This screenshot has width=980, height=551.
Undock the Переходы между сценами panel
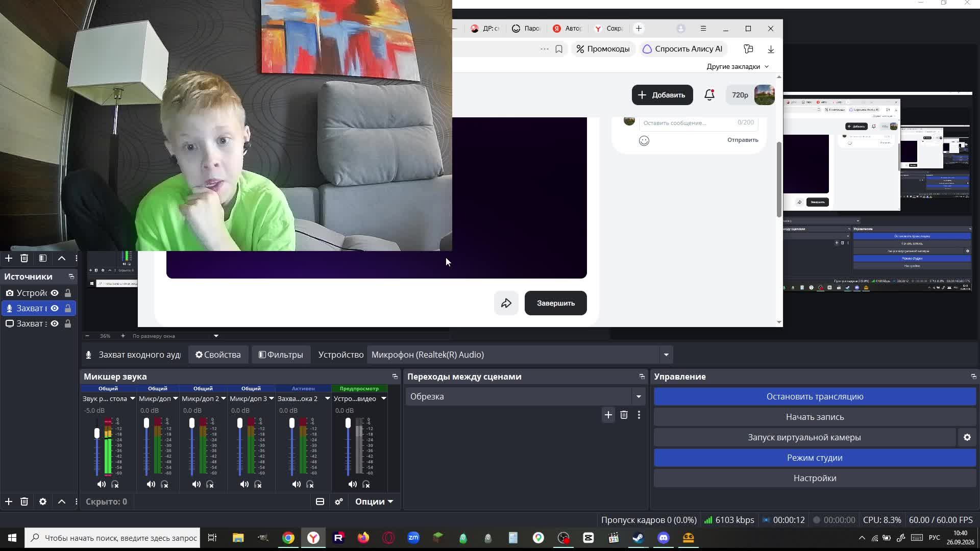[642, 377]
